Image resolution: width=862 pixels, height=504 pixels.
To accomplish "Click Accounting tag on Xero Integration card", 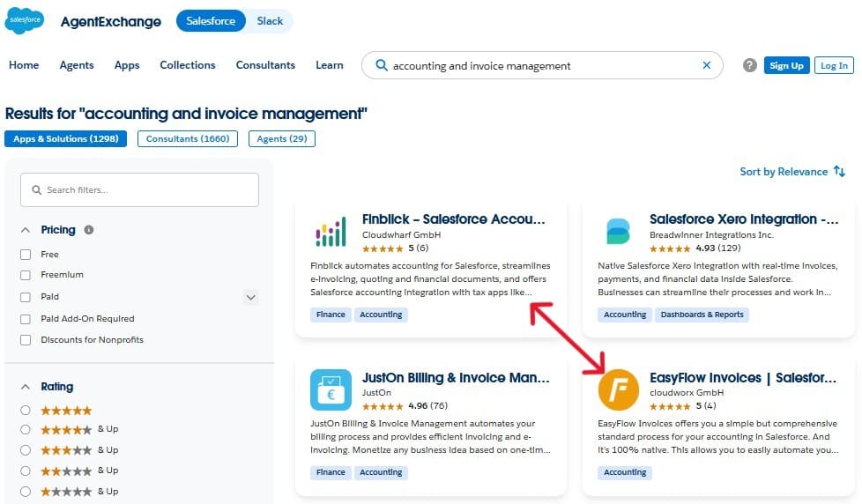I will click(625, 315).
